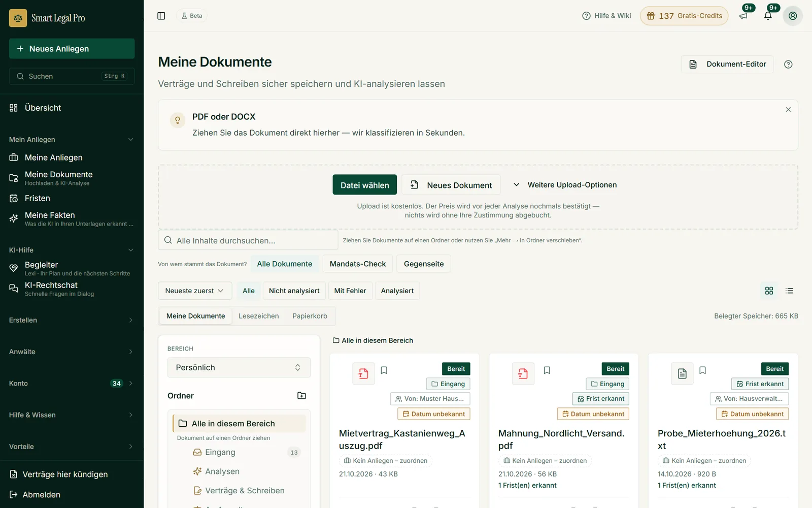Click the Neues Dokument button

[x=451, y=185]
